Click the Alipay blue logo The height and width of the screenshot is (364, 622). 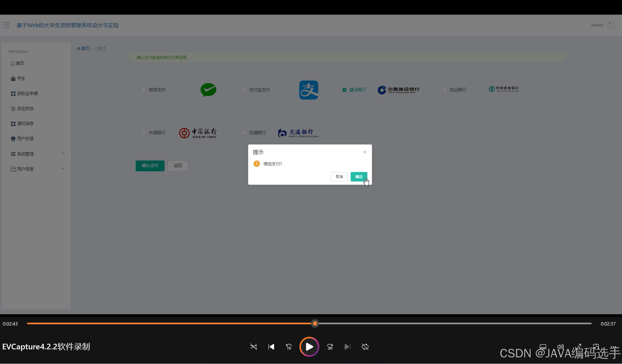[x=309, y=90]
